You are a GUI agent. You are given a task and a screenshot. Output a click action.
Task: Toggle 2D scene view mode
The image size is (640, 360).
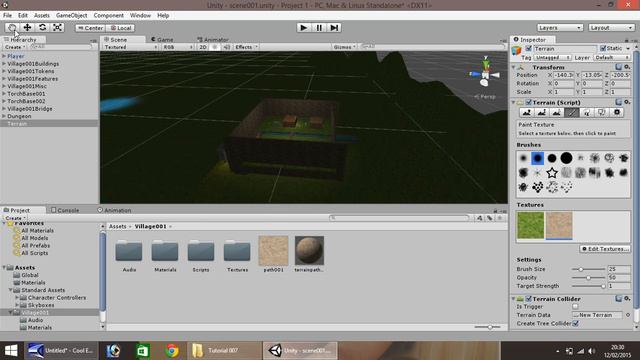[202, 47]
